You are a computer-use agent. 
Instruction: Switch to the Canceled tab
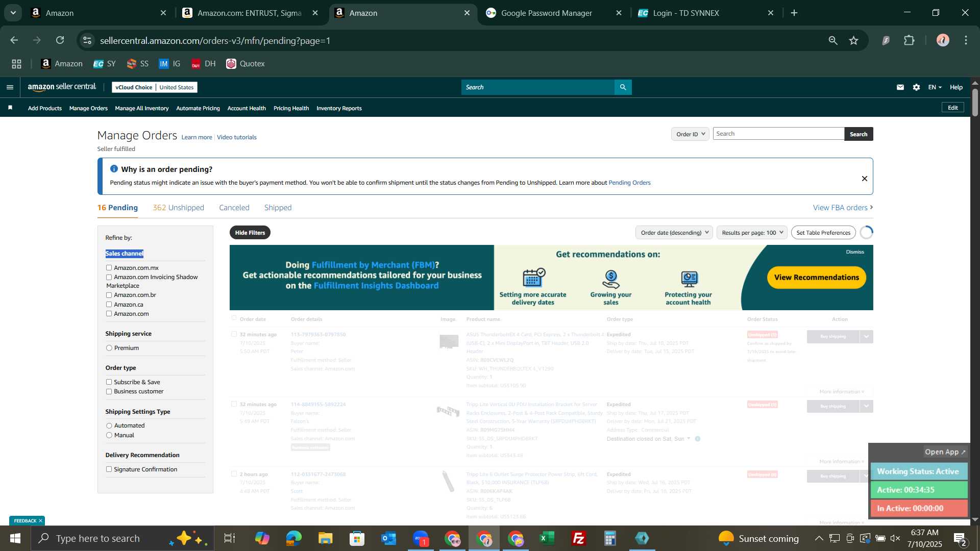(x=234, y=208)
